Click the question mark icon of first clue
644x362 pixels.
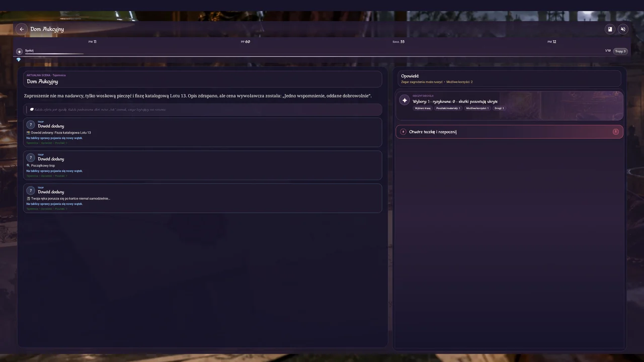click(31, 125)
